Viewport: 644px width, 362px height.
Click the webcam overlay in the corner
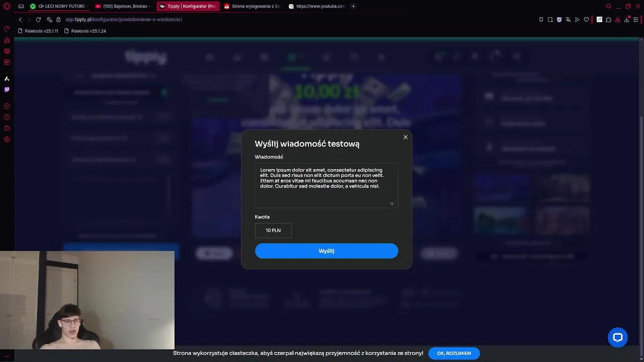(x=87, y=300)
